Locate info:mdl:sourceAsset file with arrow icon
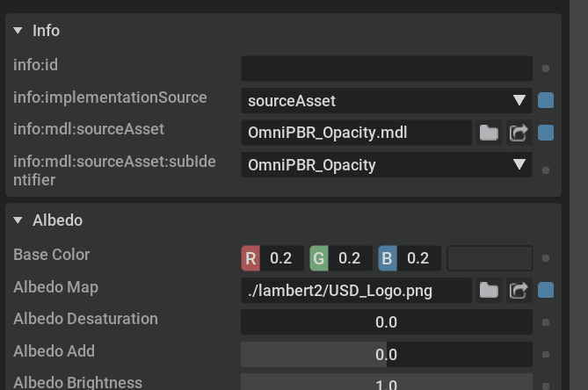Screen dimensions: 588x390 pyautogui.click(x=519, y=133)
